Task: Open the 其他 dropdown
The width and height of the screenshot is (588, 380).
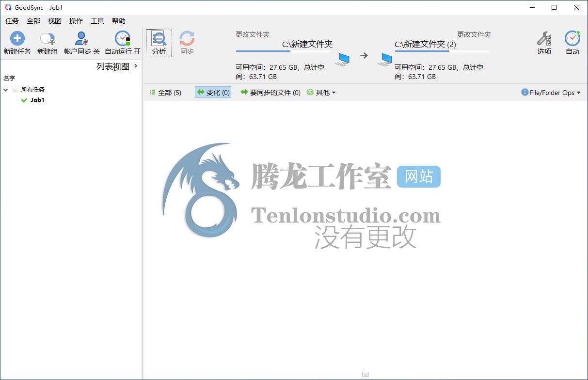Action: tap(321, 93)
